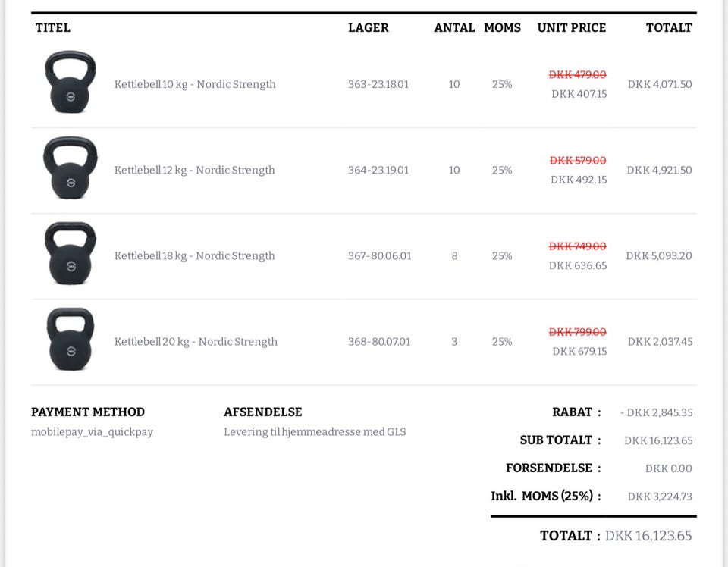Click the GLS home delivery shipping text

tap(315, 432)
